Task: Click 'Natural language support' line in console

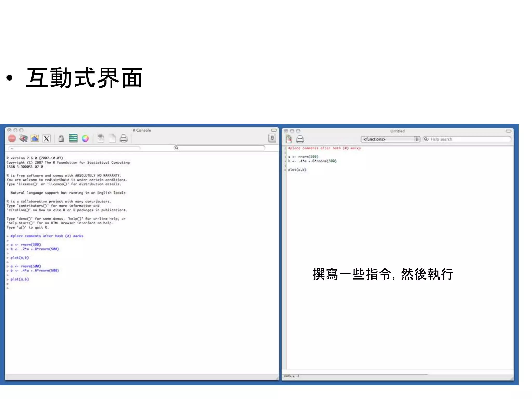Action: (68, 193)
